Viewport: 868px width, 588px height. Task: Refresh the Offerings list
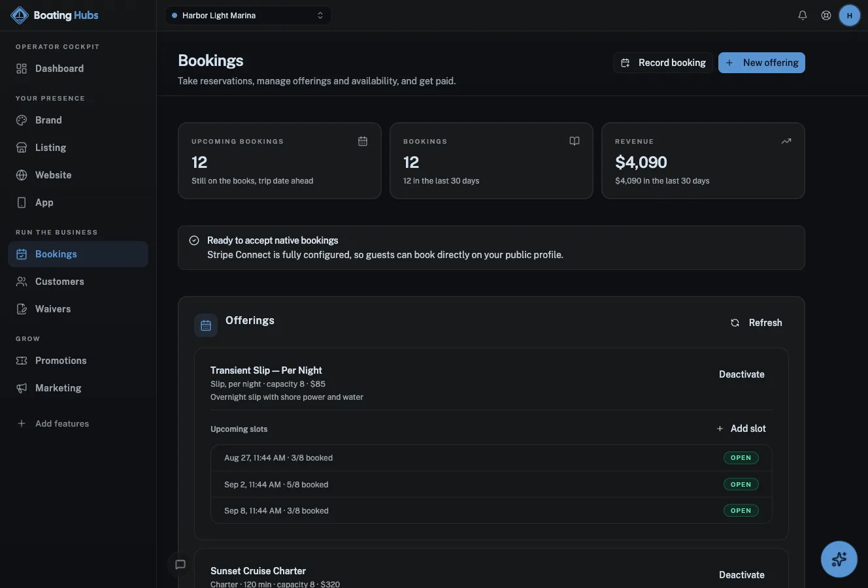756,323
